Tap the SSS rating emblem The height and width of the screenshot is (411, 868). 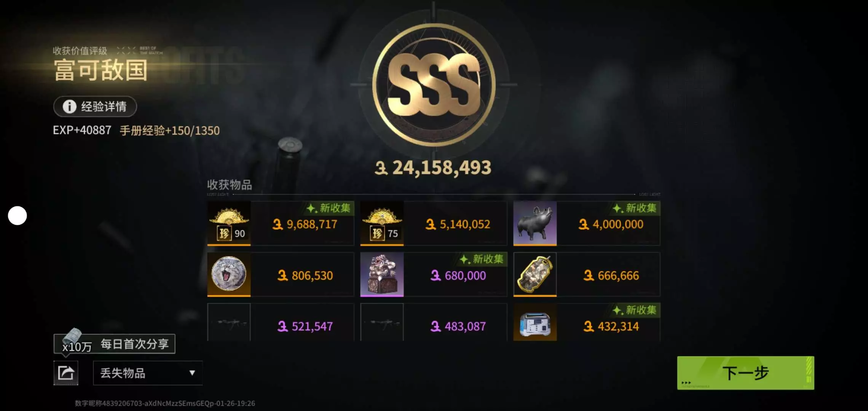click(434, 84)
